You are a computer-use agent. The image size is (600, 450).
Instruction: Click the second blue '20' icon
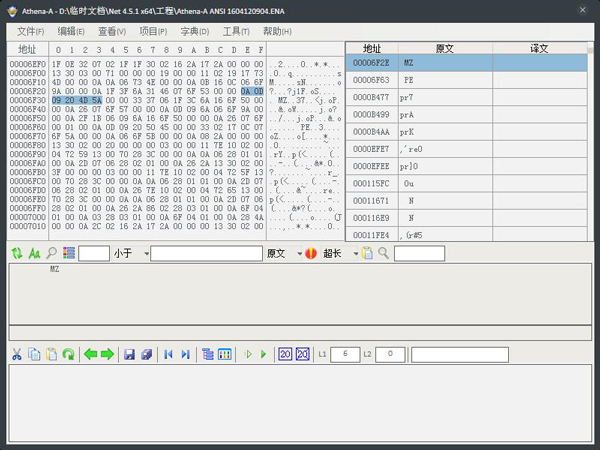click(x=303, y=354)
